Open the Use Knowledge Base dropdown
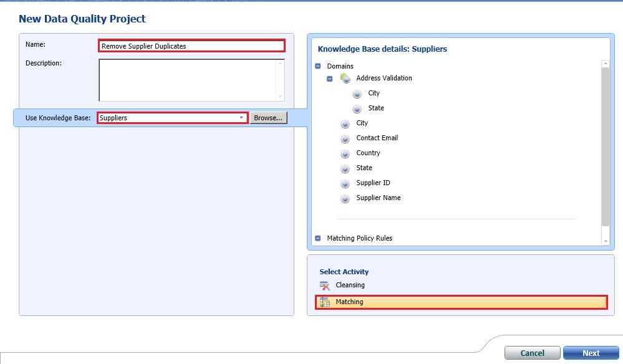The image size is (623, 364). tap(241, 117)
